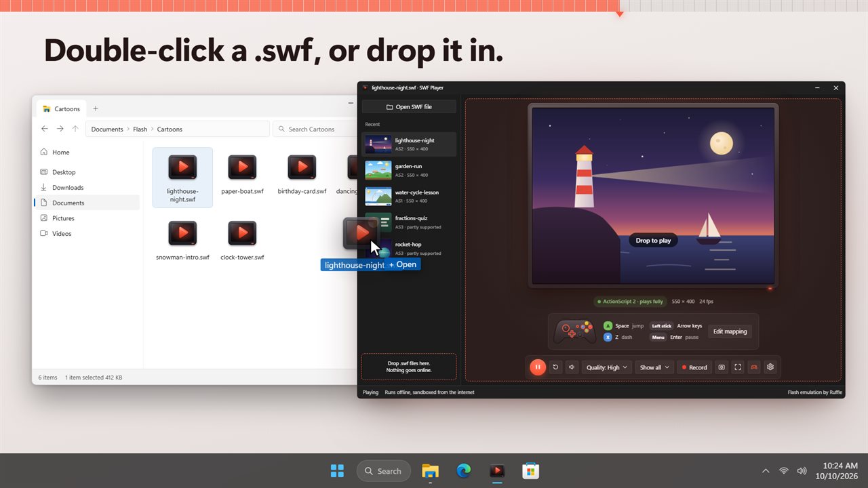Open the Windows Start menu
The width and height of the screenshot is (868, 488).
337,471
